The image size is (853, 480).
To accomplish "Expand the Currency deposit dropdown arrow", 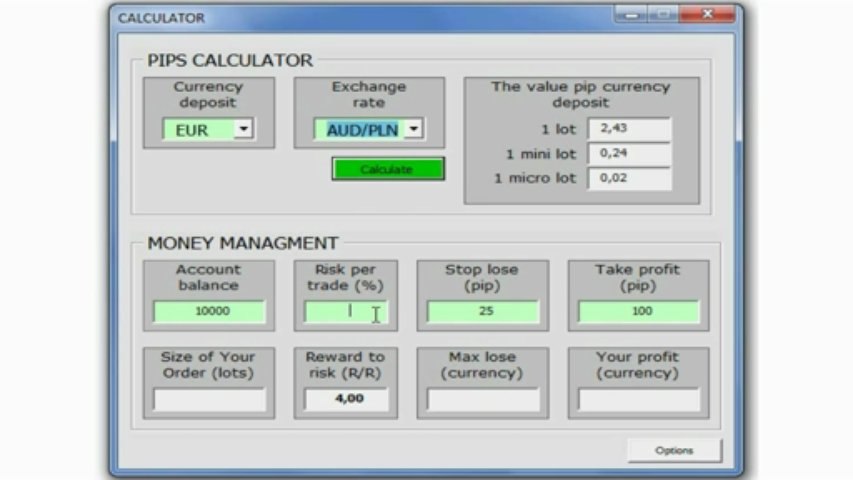I will click(243, 129).
